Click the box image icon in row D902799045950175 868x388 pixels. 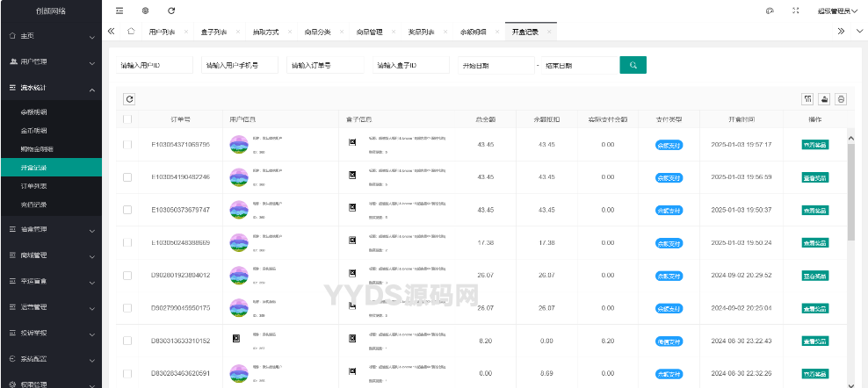(351, 305)
